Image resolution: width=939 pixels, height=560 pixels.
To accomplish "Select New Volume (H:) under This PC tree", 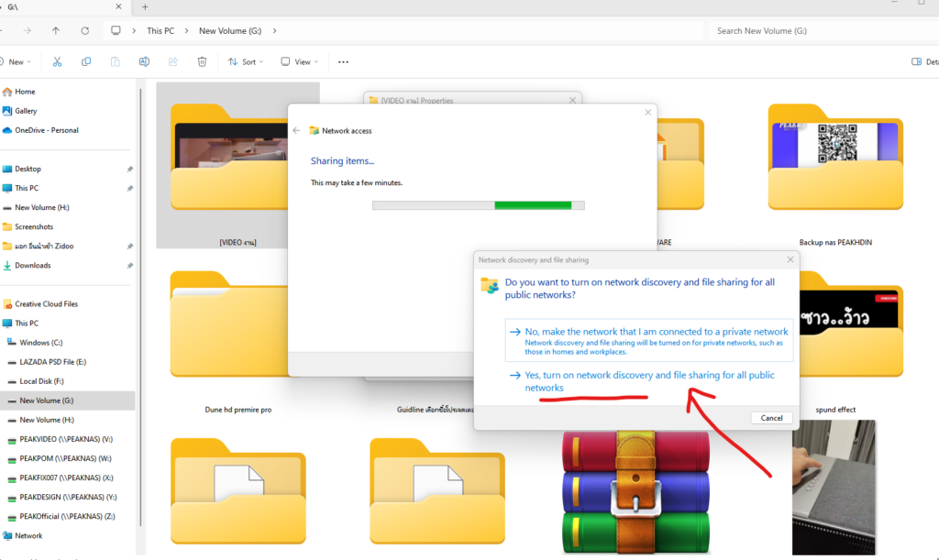I will point(47,420).
